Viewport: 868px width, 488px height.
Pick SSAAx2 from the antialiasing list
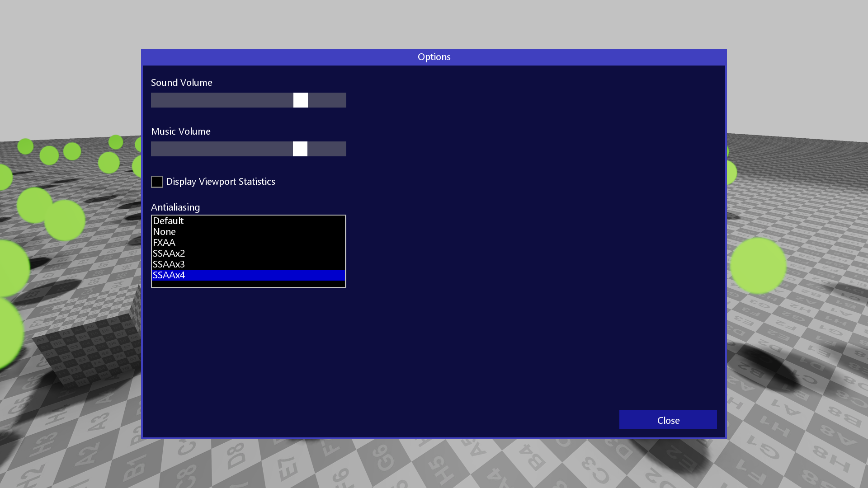(x=169, y=253)
